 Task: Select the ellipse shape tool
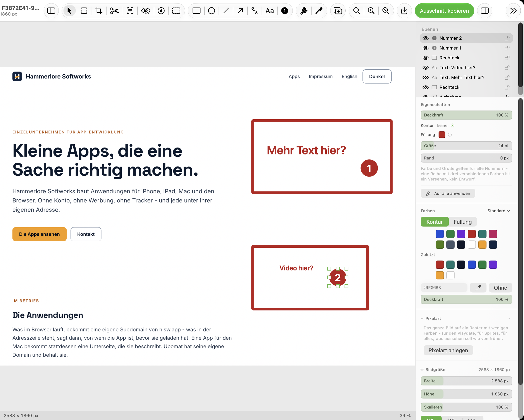(x=211, y=11)
